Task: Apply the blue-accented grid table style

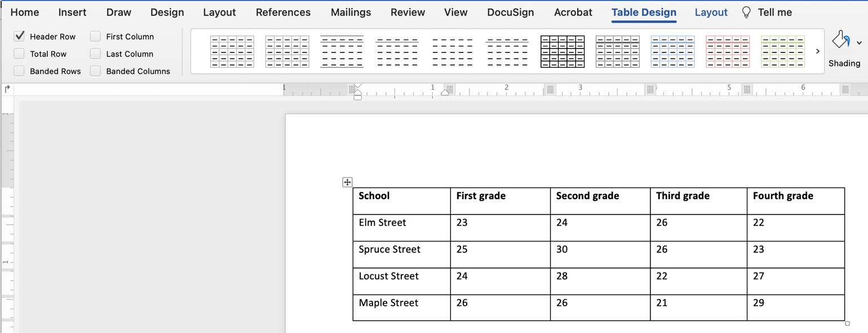Action: [x=672, y=51]
